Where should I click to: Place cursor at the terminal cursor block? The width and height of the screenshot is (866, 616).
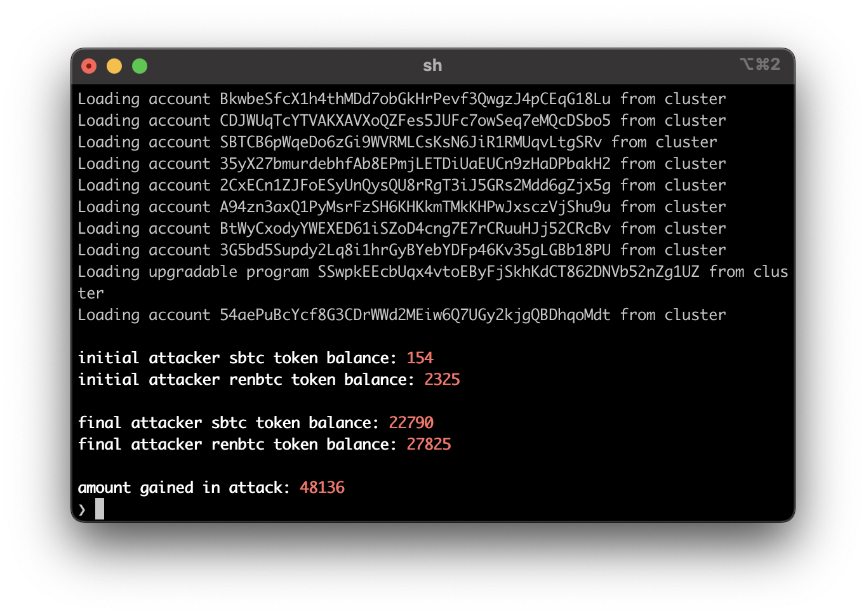point(100,509)
